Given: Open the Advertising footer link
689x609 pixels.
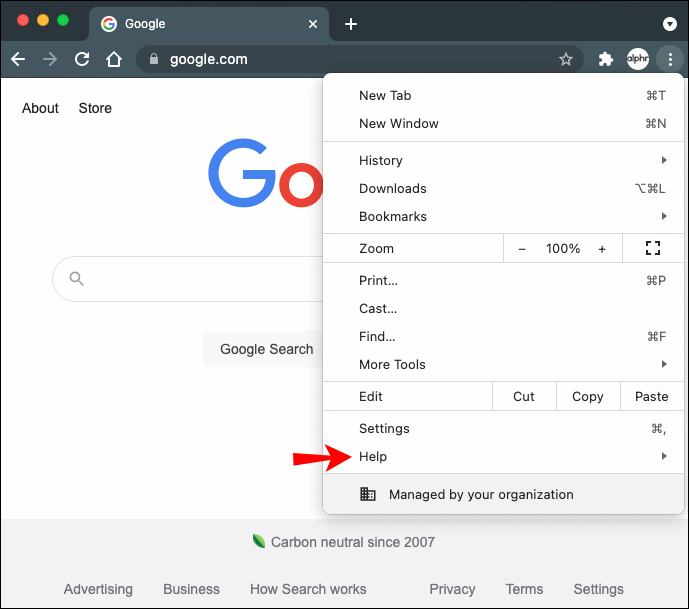Looking at the screenshot, I should coord(98,589).
